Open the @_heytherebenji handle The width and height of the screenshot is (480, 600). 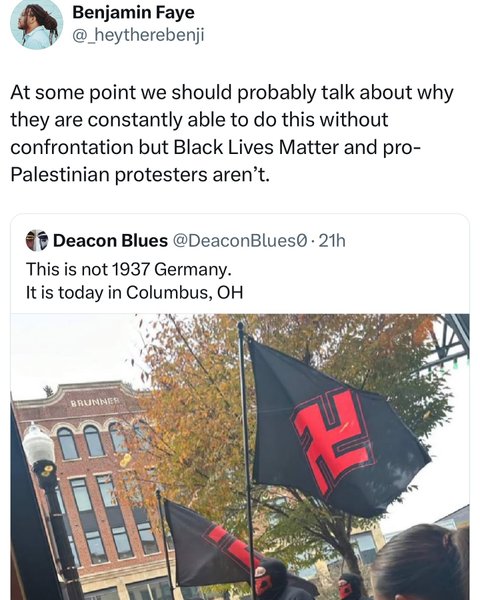point(138,36)
